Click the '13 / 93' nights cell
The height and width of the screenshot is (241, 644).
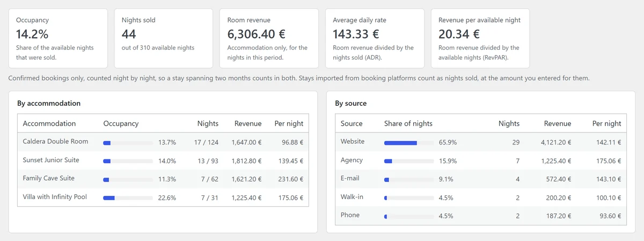tap(208, 161)
